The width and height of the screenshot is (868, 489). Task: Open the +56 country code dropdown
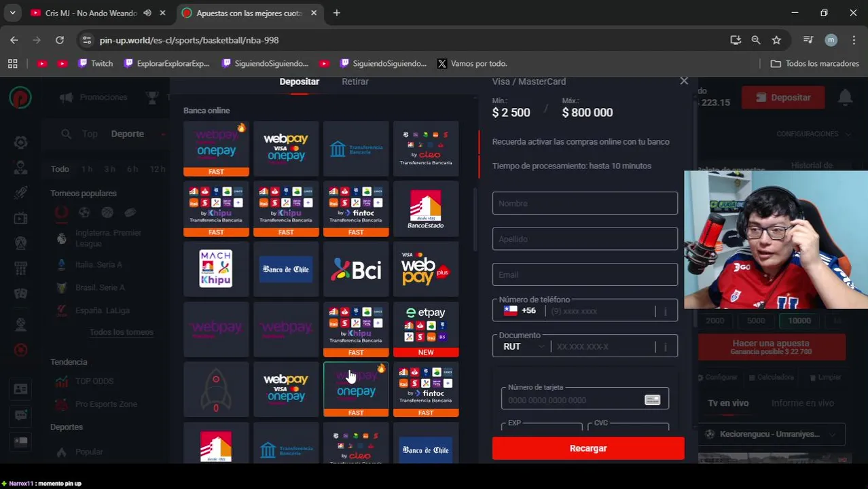pos(520,310)
